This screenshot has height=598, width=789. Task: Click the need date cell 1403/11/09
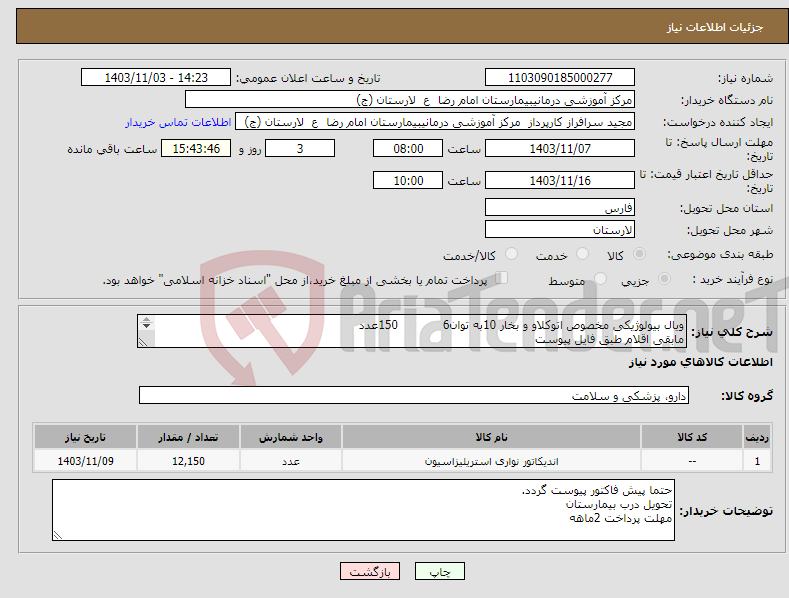86,461
